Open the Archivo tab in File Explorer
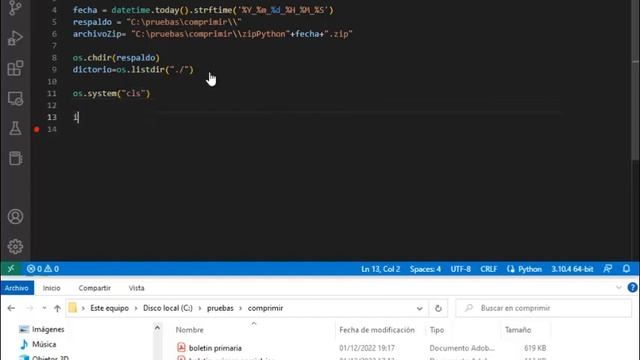Screen dimensions: 640x360 (17, 288)
